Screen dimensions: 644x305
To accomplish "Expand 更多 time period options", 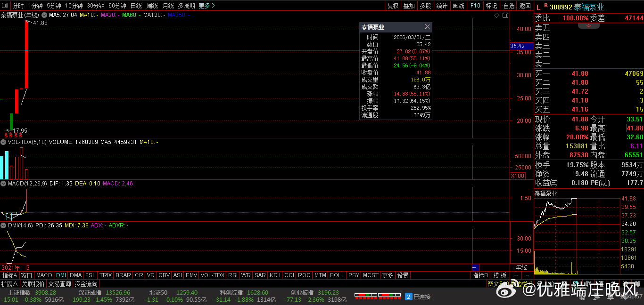I will (x=206, y=6).
